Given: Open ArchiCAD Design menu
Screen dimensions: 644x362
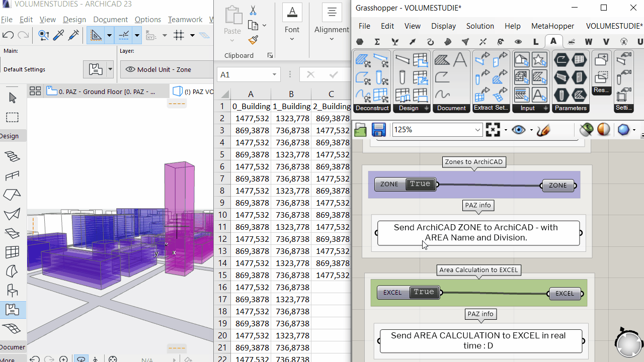Looking at the screenshot, I should (74, 19).
